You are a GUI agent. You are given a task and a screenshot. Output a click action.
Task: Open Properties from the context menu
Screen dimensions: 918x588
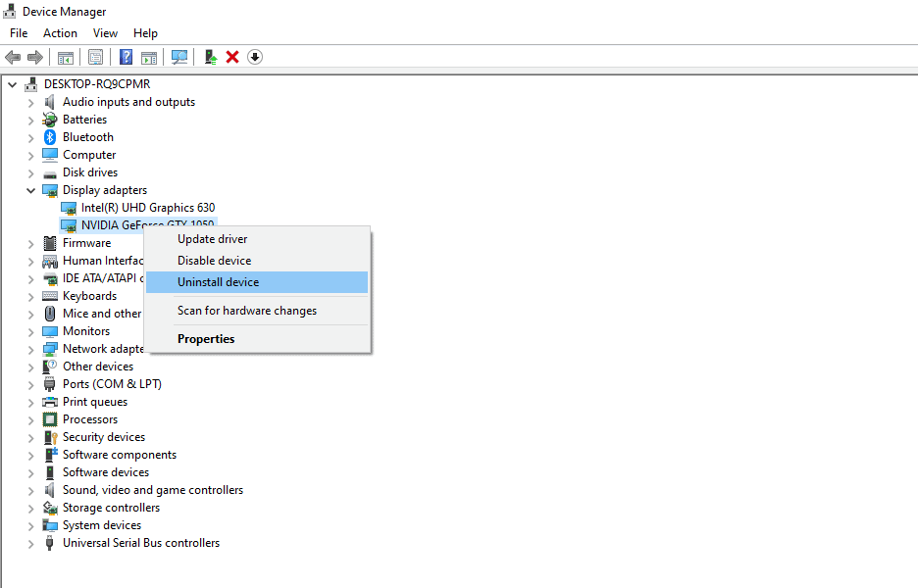[x=257, y=339]
